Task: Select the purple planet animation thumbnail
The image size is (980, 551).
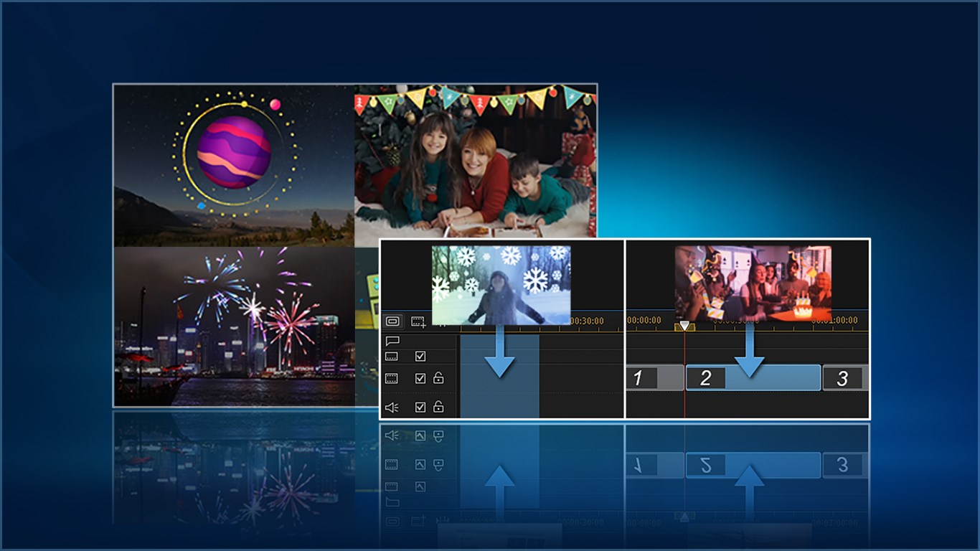Action: (235, 166)
